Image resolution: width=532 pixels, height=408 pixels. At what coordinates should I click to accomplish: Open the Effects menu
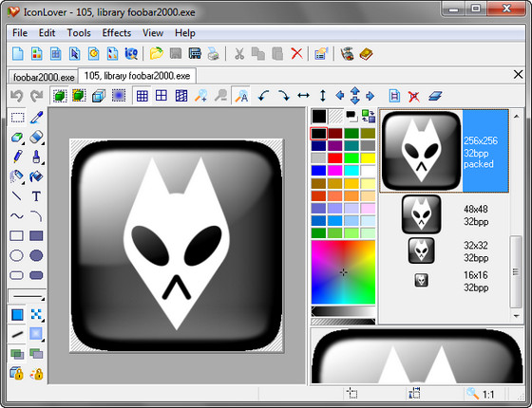click(116, 33)
